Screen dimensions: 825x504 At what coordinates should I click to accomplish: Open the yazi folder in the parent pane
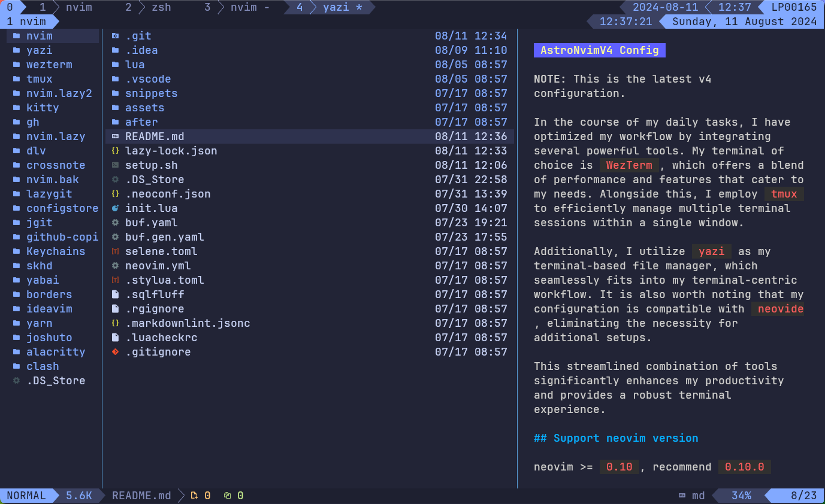click(39, 50)
